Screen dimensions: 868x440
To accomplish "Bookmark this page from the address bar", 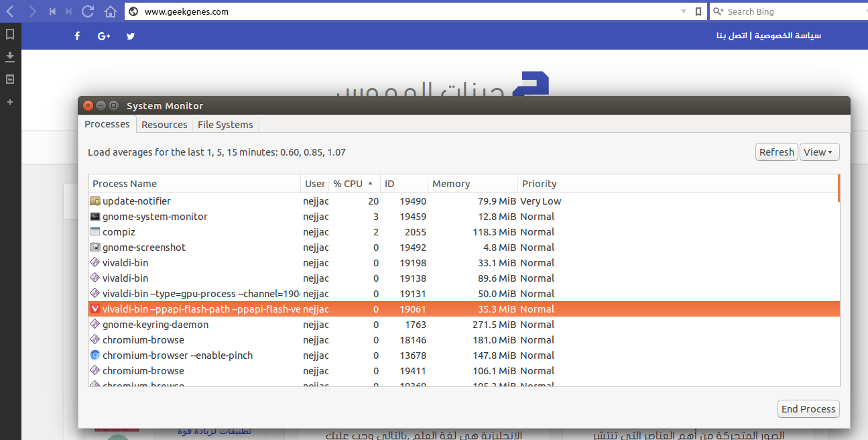I will 698,11.
